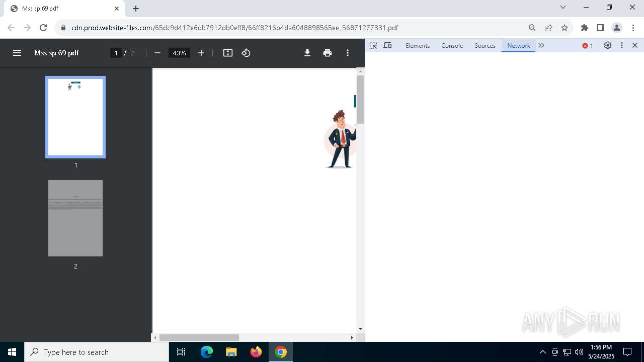Viewport: 644px width, 362px height.
Task: Click the horizontal PDF scrollbar thumb
Action: tap(199, 337)
